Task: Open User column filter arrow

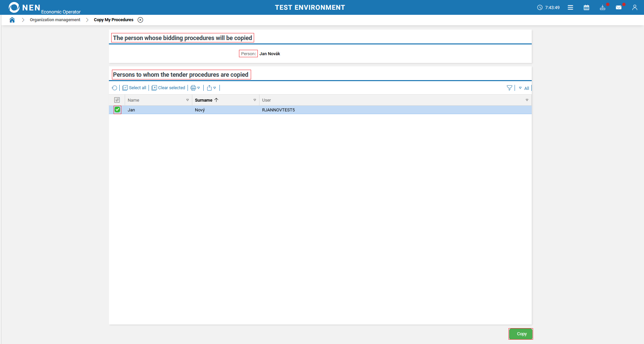Action: (x=527, y=100)
